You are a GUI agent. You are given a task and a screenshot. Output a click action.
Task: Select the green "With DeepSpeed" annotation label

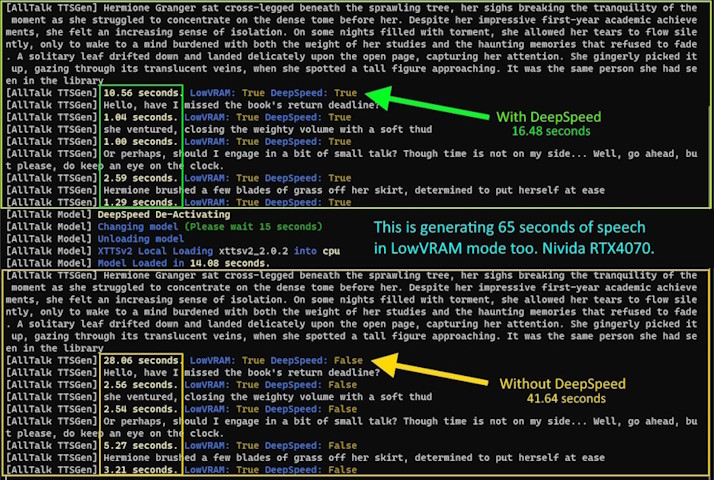click(546, 116)
